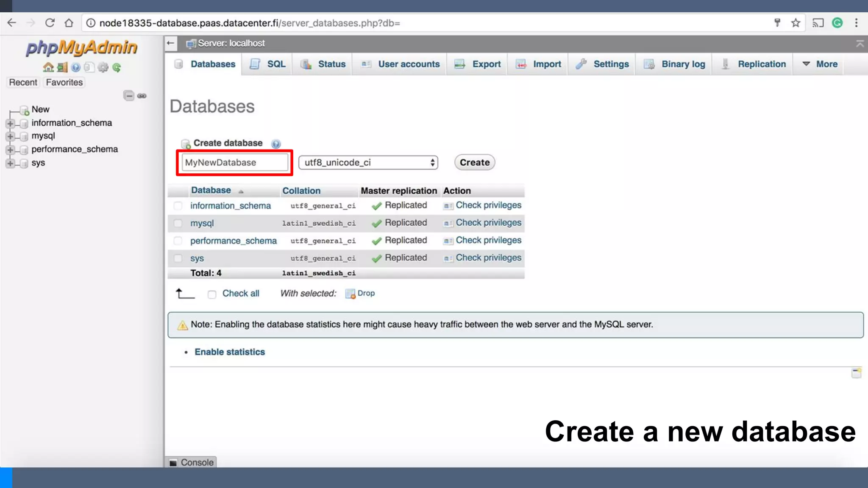Screen dimensions: 868x488
Task: Sort by Collation column header
Action: 301,191
